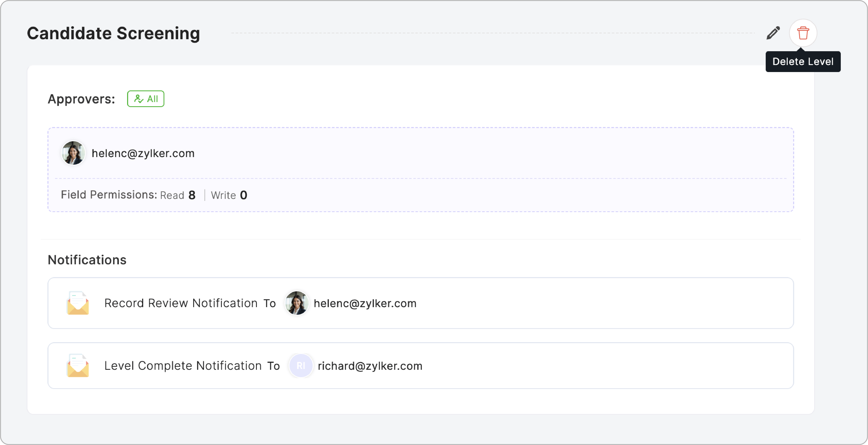Open the Write 0 field permissions

(229, 195)
